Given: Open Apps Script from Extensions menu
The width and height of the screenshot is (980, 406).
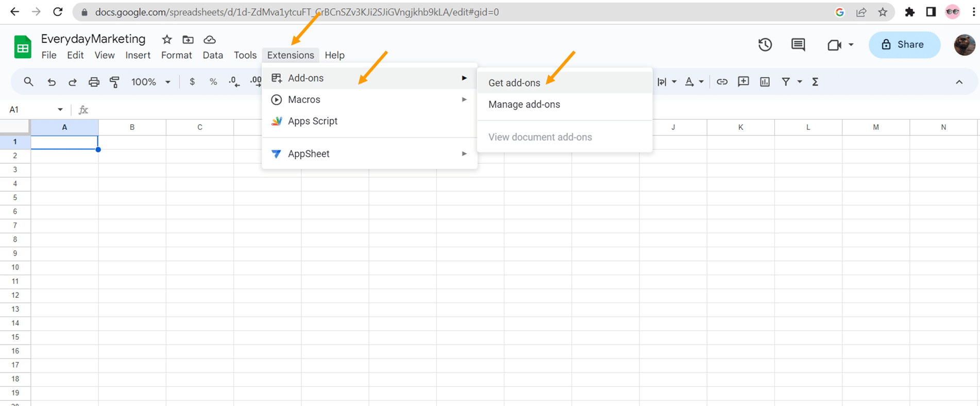Looking at the screenshot, I should click(312, 121).
